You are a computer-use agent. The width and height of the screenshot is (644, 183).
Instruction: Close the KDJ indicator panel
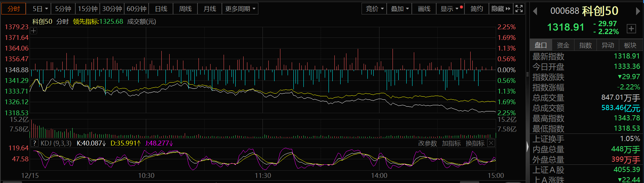[491, 143]
